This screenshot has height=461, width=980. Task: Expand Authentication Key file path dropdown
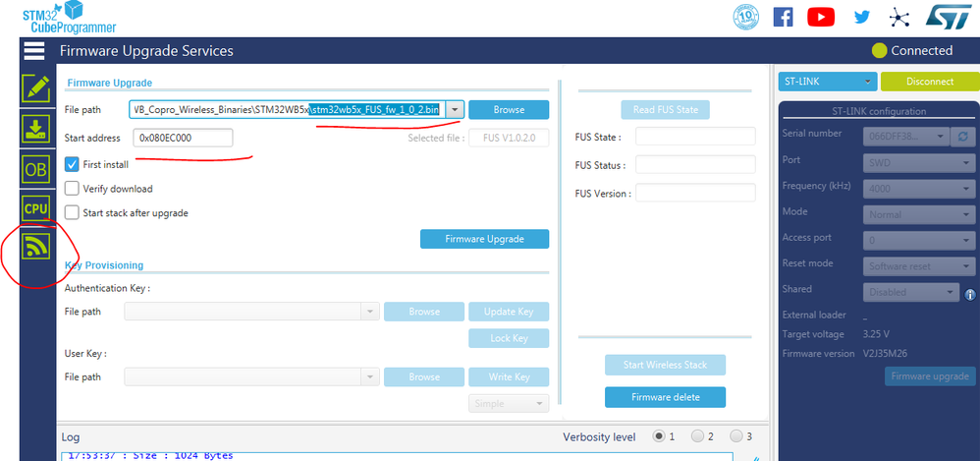point(370,312)
